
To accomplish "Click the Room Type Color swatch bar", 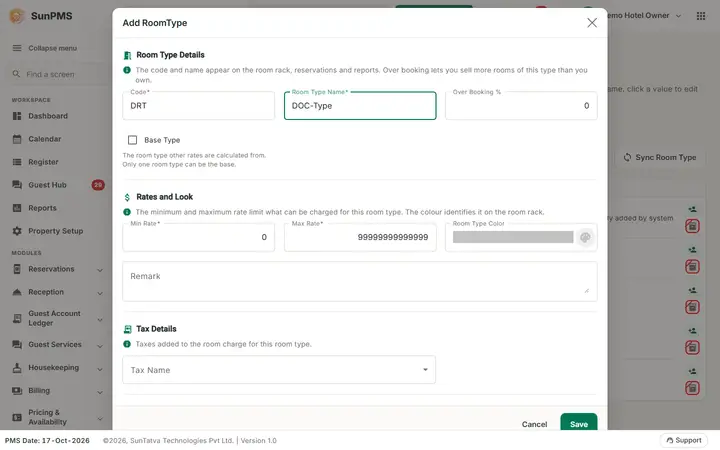I will pyautogui.click(x=513, y=237).
